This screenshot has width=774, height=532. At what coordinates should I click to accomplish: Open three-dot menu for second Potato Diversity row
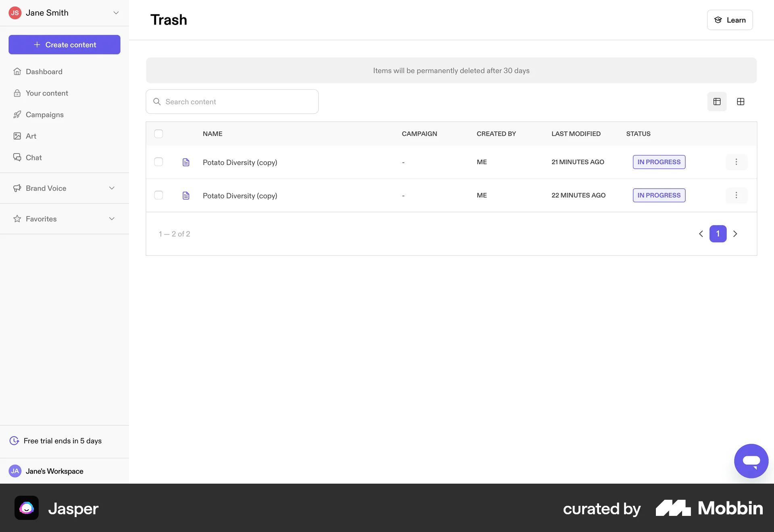tap(736, 195)
